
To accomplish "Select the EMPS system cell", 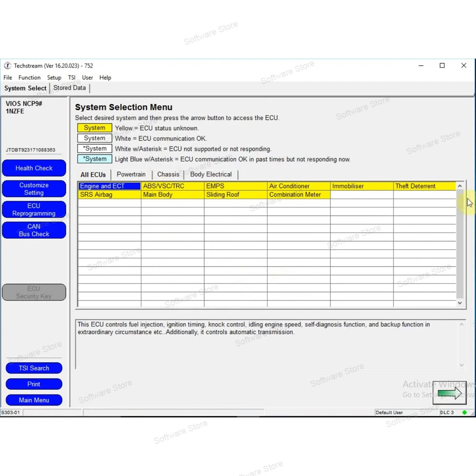I will pos(236,186).
